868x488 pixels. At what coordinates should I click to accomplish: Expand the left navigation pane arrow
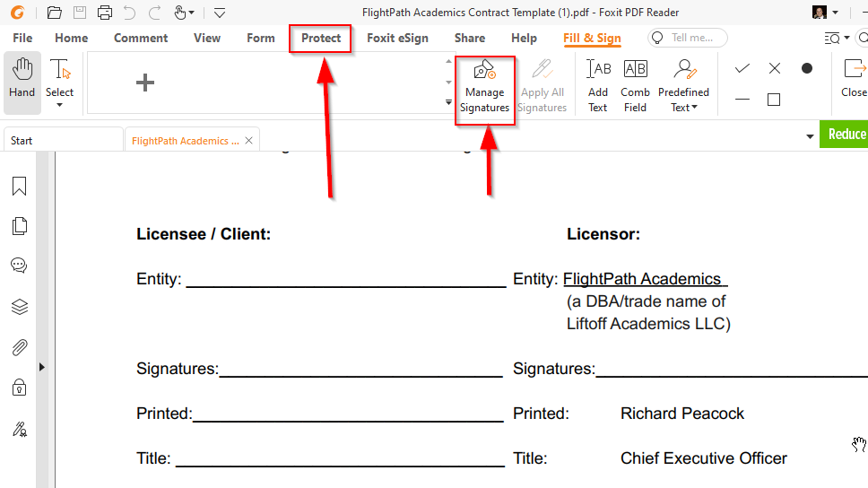(x=41, y=367)
